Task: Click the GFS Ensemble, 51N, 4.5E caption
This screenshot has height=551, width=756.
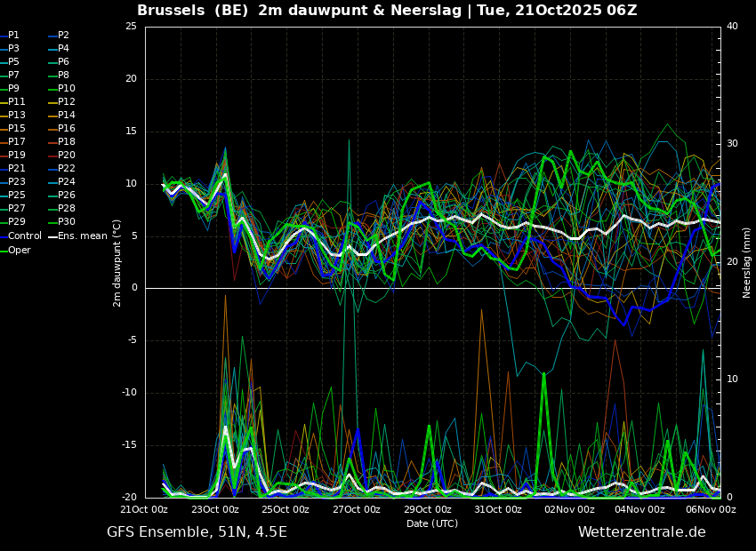Action: 197,532
